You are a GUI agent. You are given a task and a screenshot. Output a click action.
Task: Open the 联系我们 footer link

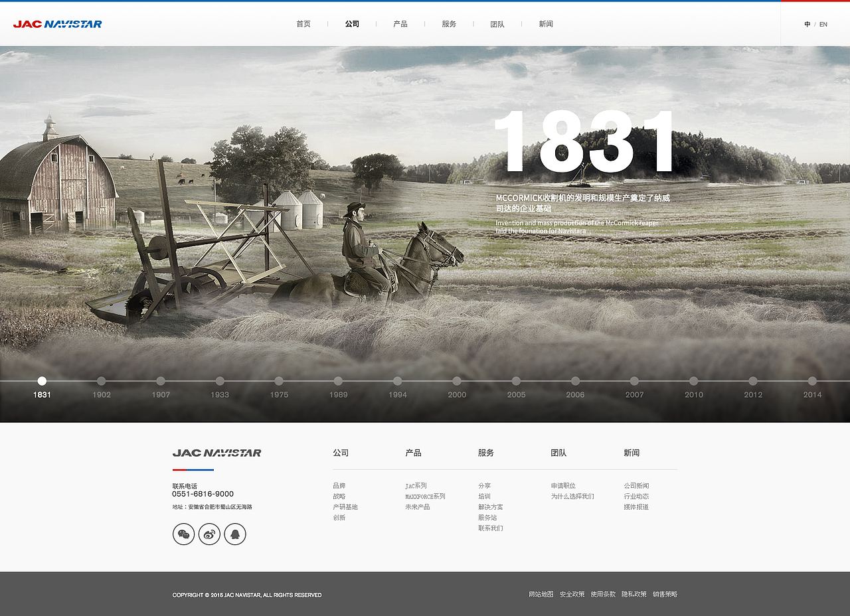(491, 528)
